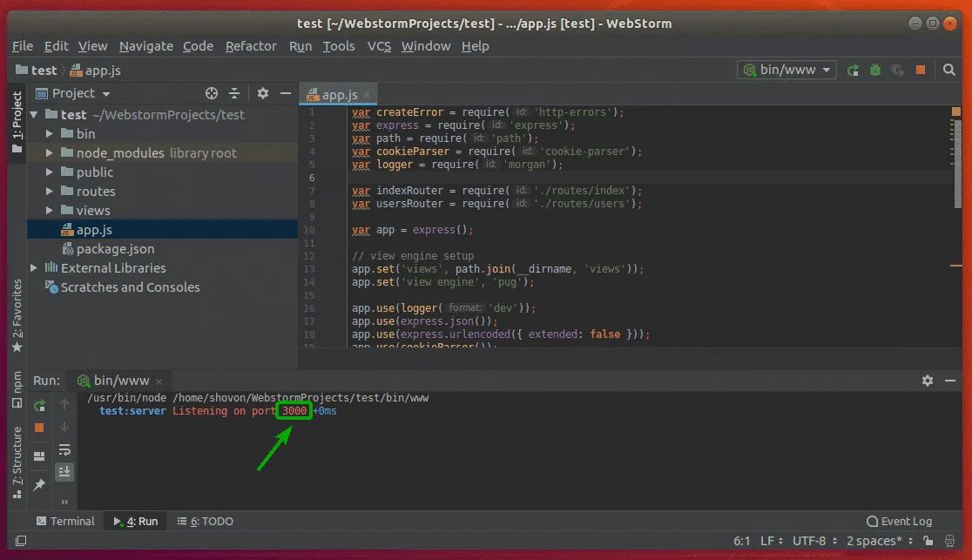The width and height of the screenshot is (972, 560).
Task: Rerun the server in Run panel
Action: point(39,406)
